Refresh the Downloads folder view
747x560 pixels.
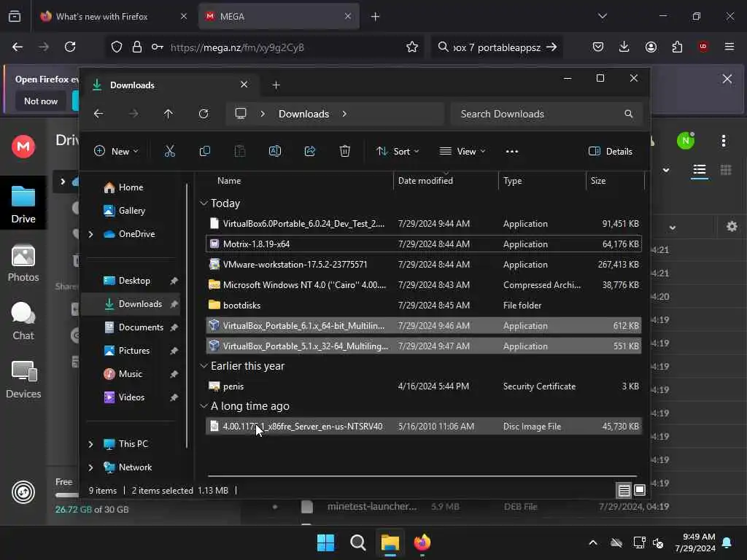coord(204,114)
